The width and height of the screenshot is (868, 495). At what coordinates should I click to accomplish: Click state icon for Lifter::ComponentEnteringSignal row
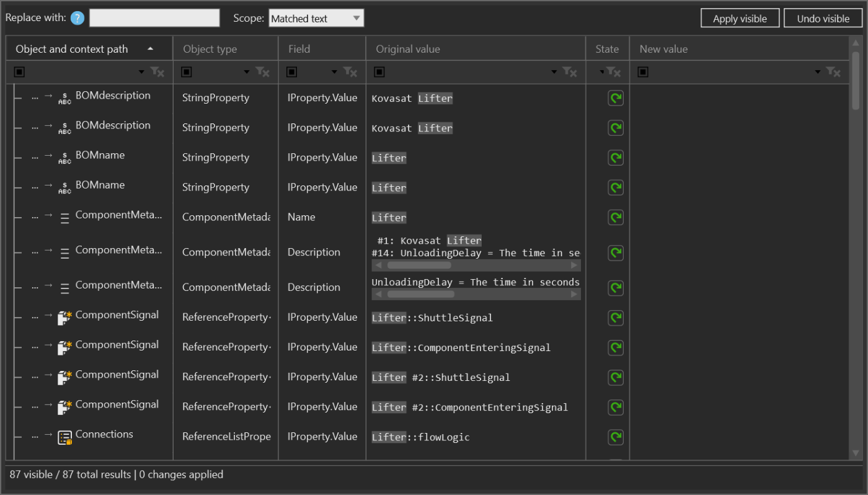[616, 347]
